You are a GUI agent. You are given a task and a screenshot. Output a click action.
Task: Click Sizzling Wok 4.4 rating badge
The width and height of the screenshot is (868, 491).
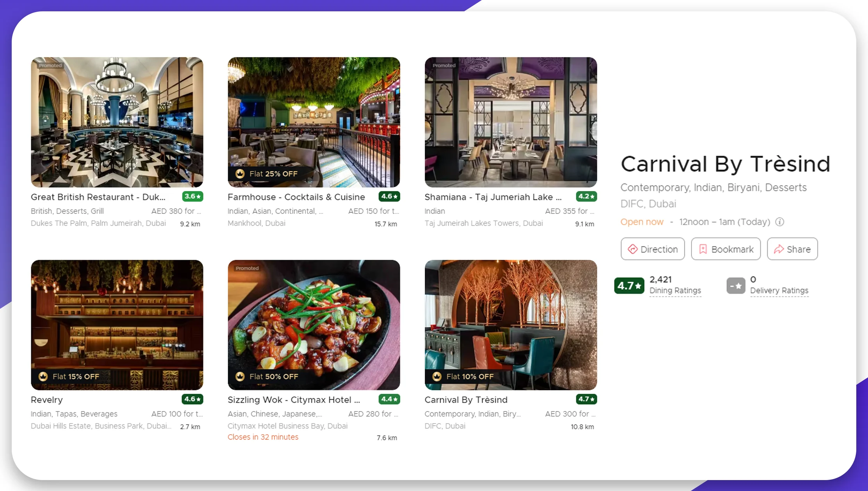pyautogui.click(x=389, y=399)
